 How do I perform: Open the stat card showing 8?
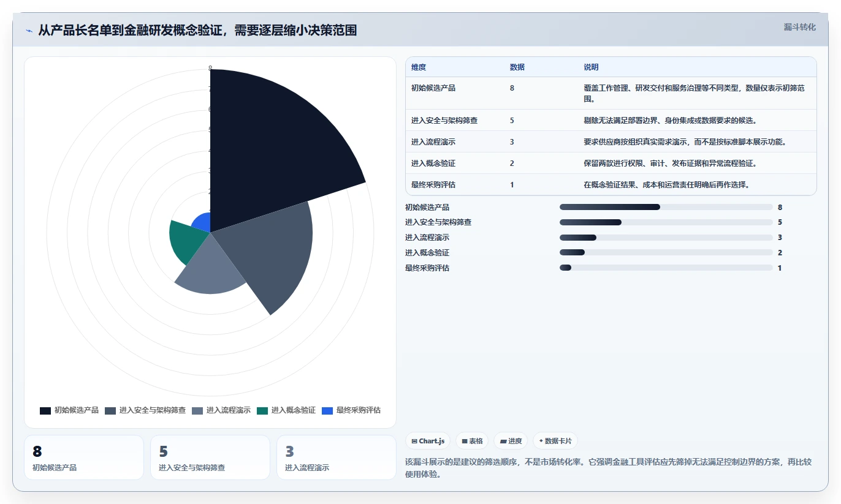(84, 457)
